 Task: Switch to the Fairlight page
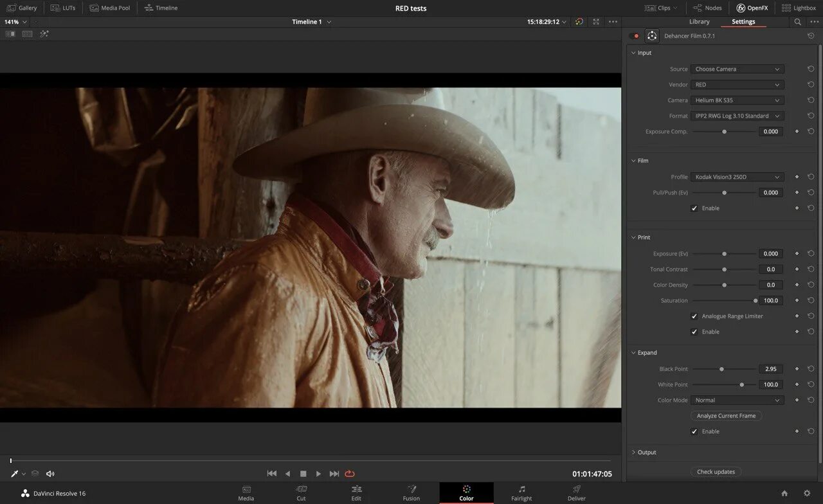521,493
